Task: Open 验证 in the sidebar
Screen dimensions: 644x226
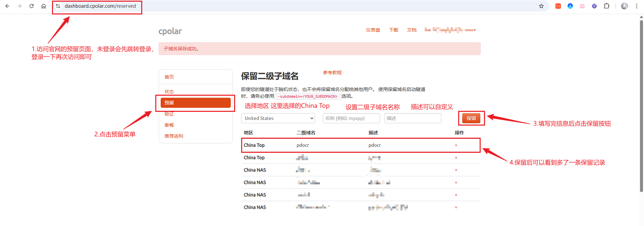Action: click(169, 114)
